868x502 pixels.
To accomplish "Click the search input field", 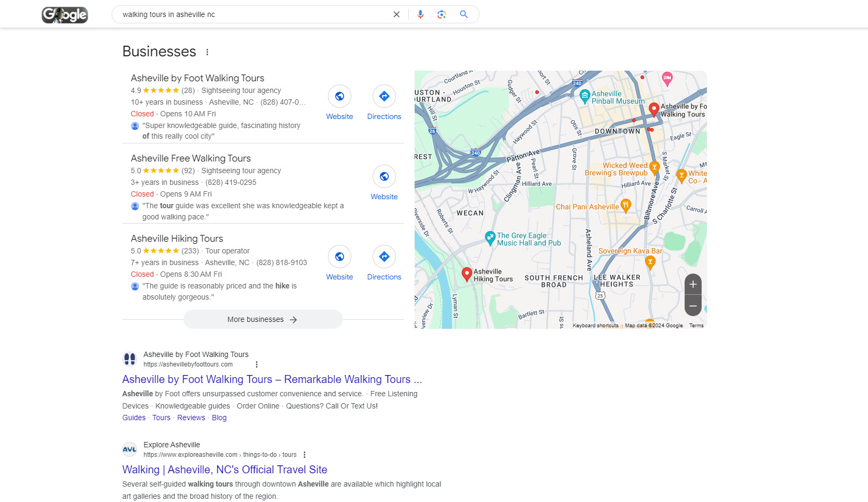I will point(255,14).
